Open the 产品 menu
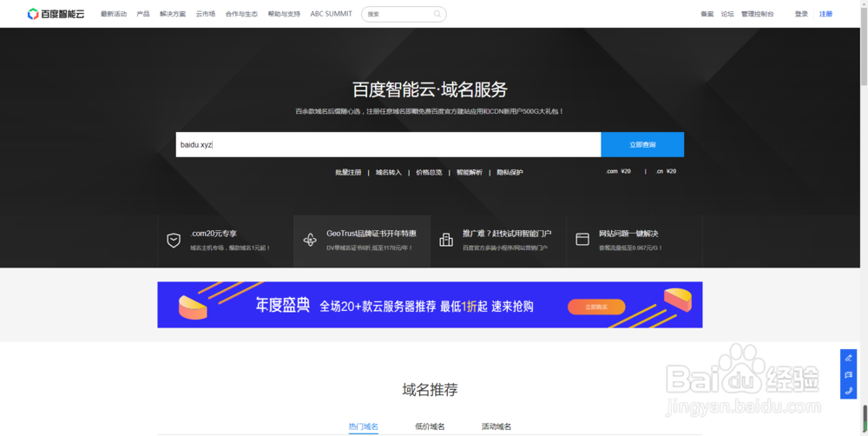The image size is (868, 436). (143, 14)
